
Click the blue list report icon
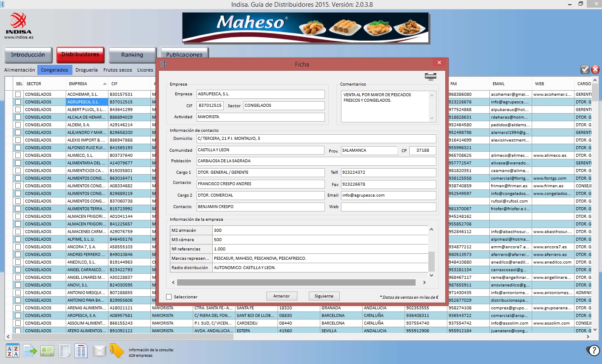pyautogui.click(x=81, y=351)
